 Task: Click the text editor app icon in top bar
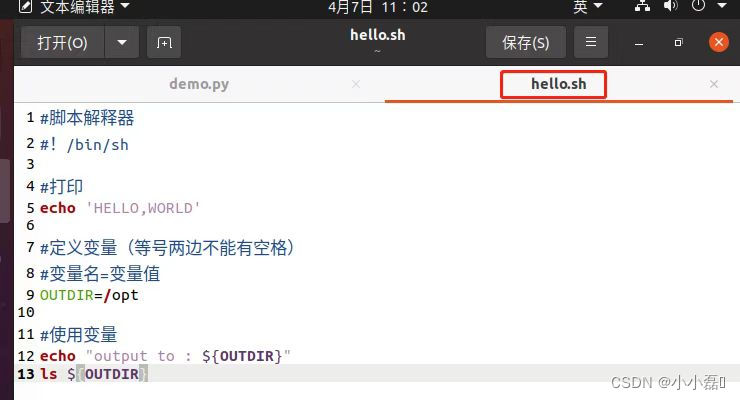coord(25,7)
